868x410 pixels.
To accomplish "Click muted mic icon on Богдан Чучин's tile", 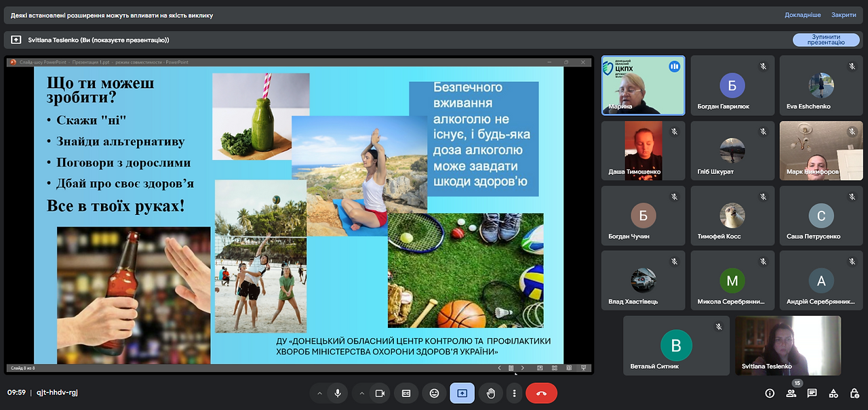I will tap(674, 197).
